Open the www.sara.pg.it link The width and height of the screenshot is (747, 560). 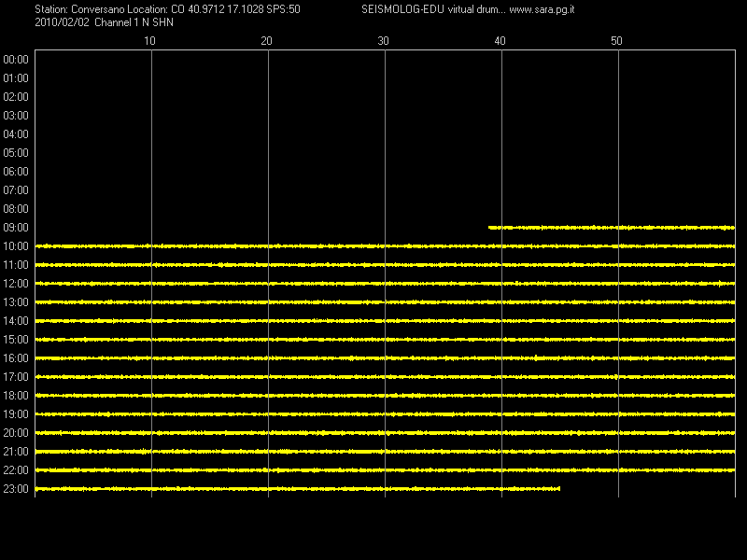coord(542,9)
